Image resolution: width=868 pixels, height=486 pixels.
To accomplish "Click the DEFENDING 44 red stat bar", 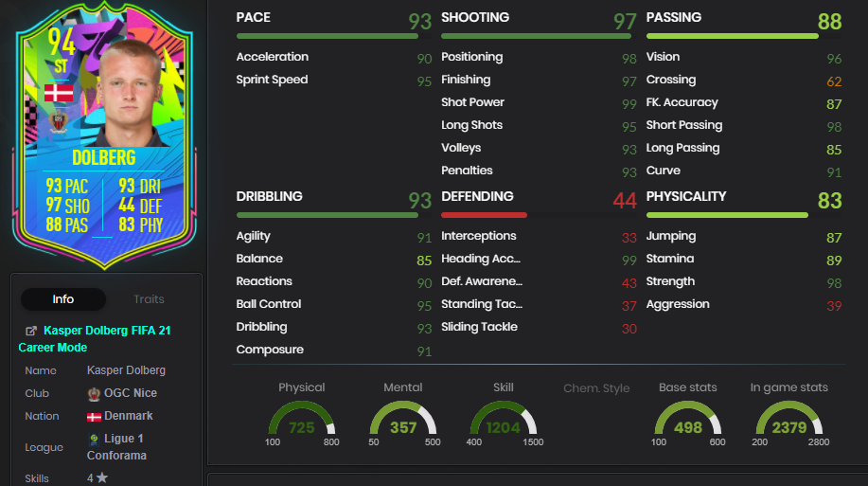I will tap(484, 215).
